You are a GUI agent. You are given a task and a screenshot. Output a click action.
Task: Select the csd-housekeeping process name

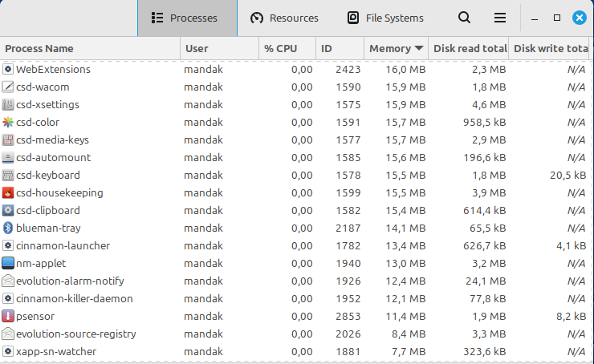tap(59, 193)
